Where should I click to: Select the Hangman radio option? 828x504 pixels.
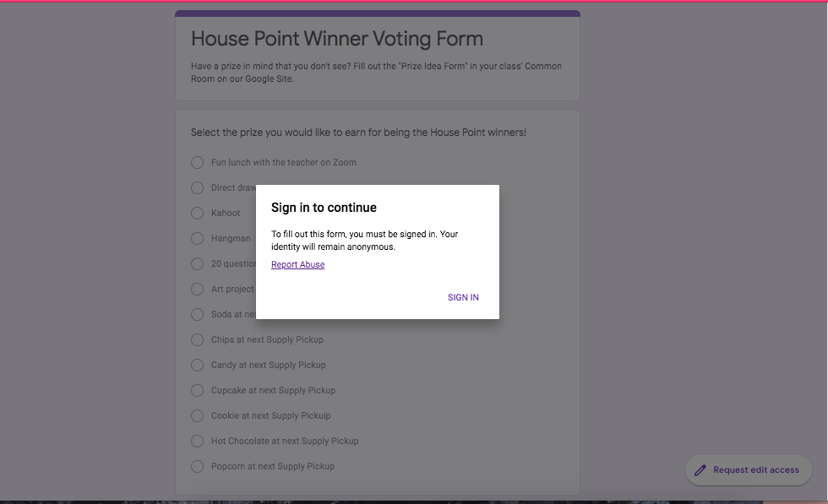198,238
